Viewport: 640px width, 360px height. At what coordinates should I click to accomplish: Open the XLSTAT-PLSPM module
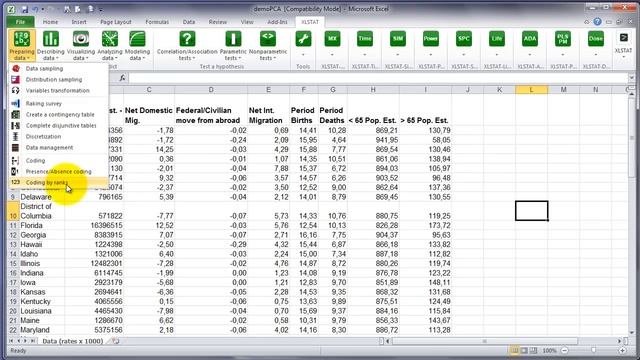point(563,44)
